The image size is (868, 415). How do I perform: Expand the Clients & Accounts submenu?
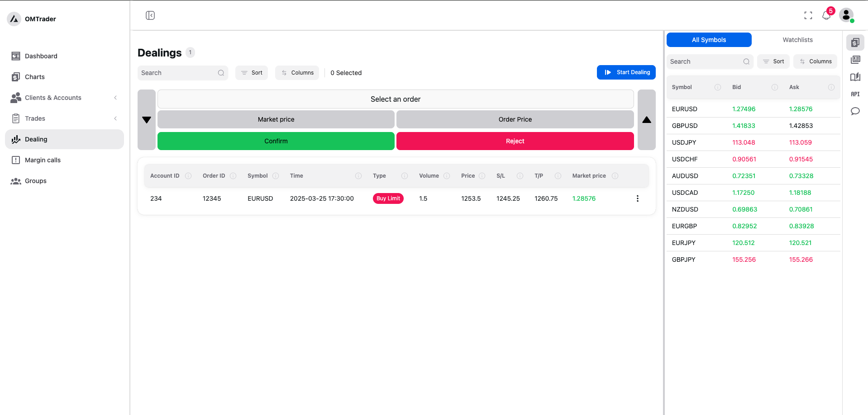(x=115, y=98)
